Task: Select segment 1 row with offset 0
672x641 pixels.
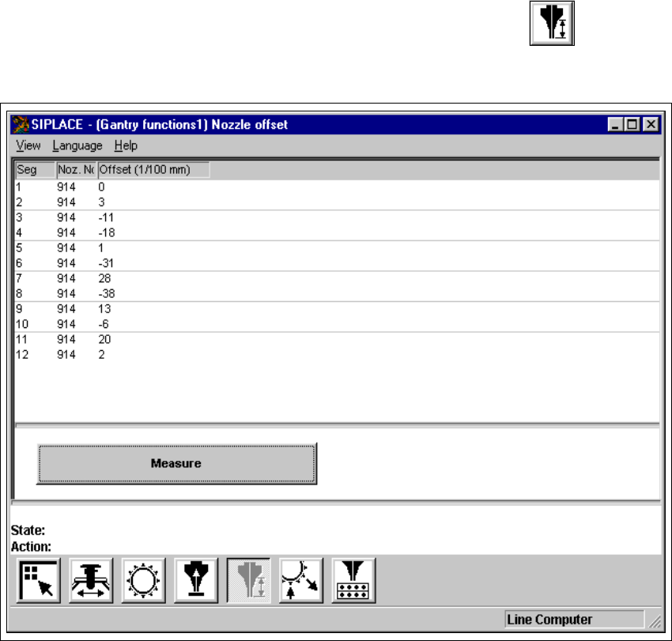Action: 337,187
